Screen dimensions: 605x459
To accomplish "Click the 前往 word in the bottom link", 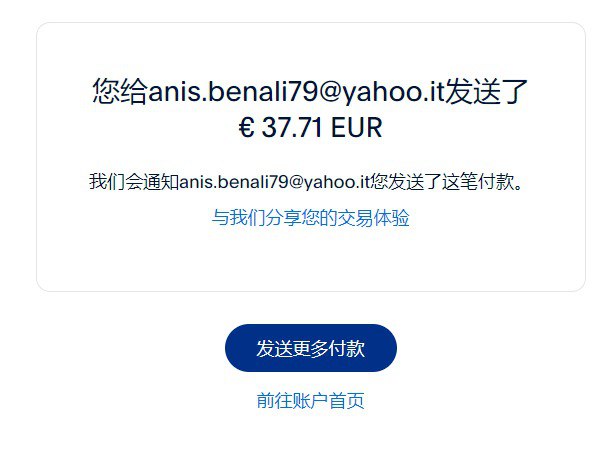I will (x=275, y=400).
